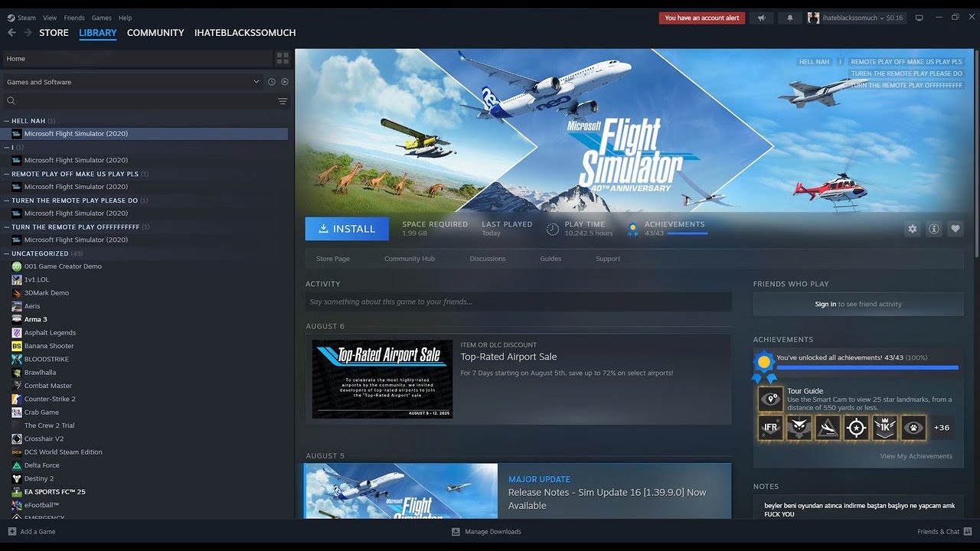This screenshot has height=551, width=980.
Task: Open the Support link
Action: click(x=608, y=259)
